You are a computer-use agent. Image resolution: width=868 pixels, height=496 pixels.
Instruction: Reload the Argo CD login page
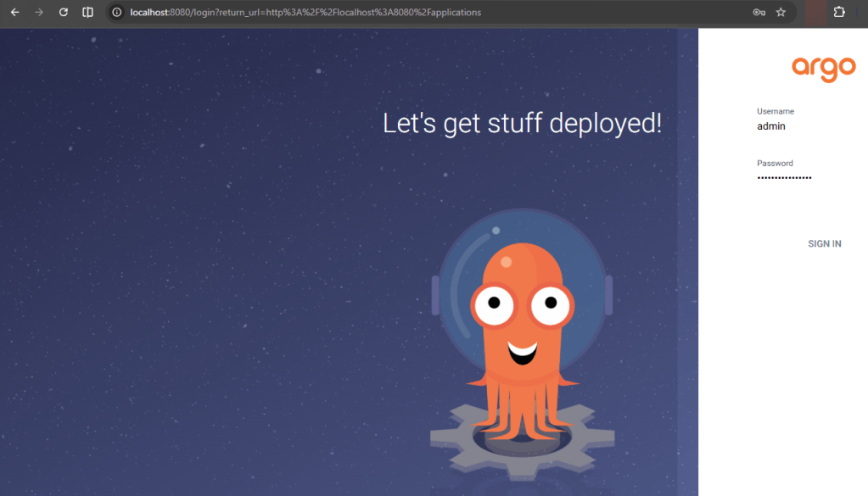click(x=63, y=13)
